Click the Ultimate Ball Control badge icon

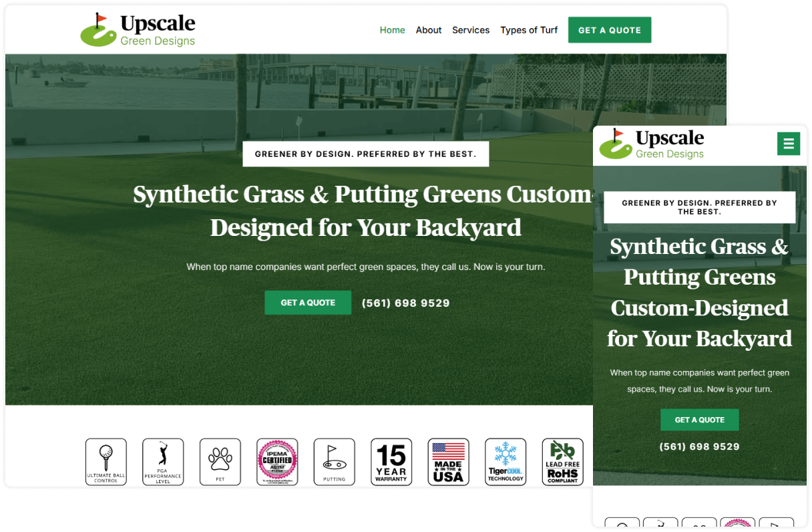(x=106, y=461)
